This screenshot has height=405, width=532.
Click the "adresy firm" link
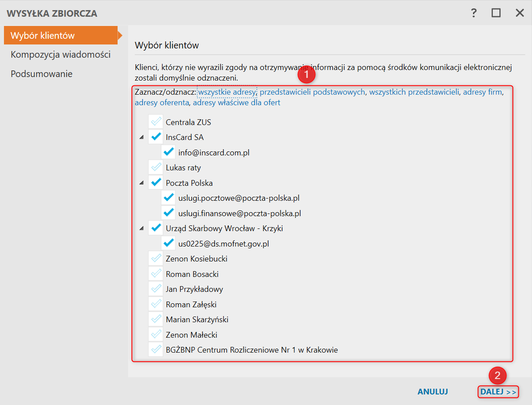pyautogui.click(x=482, y=92)
